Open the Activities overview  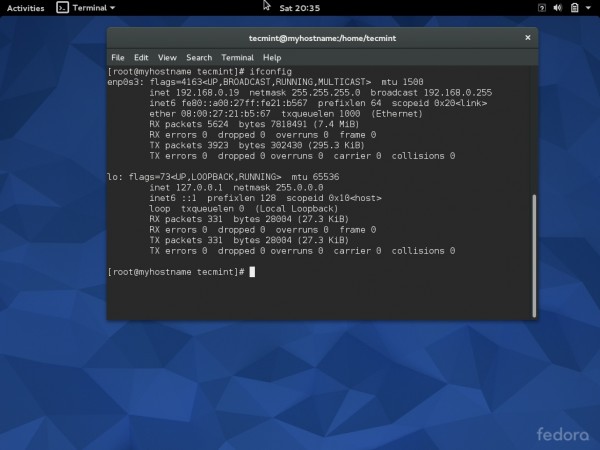tap(26, 8)
